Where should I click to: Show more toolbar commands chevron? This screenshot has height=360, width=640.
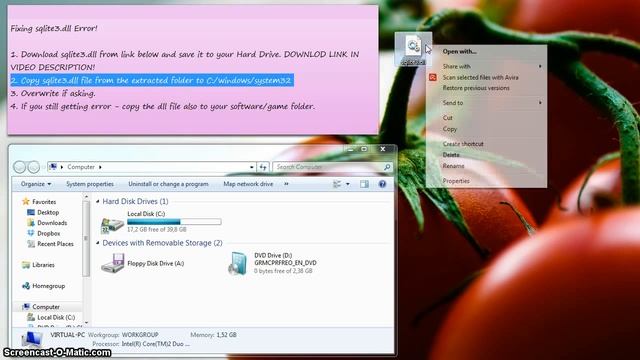286,184
